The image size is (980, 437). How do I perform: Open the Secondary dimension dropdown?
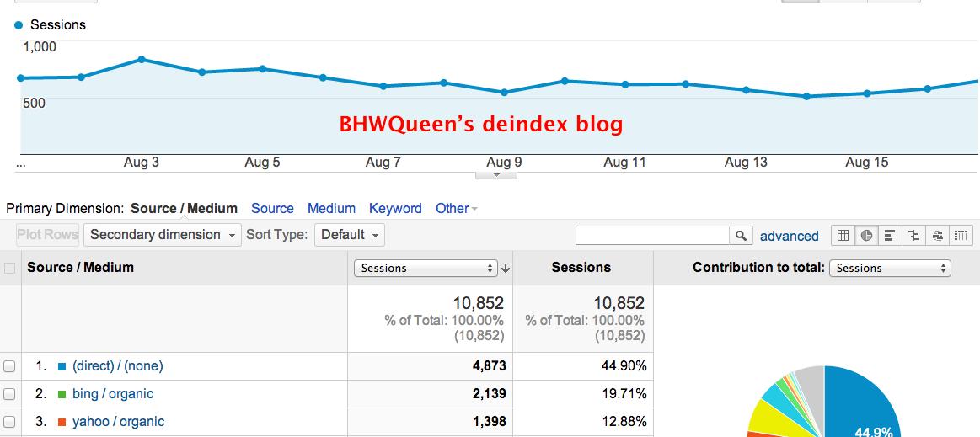(163, 235)
